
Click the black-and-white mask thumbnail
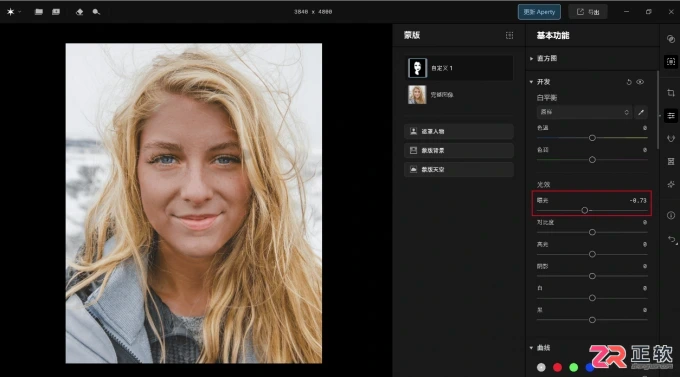pos(417,68)
